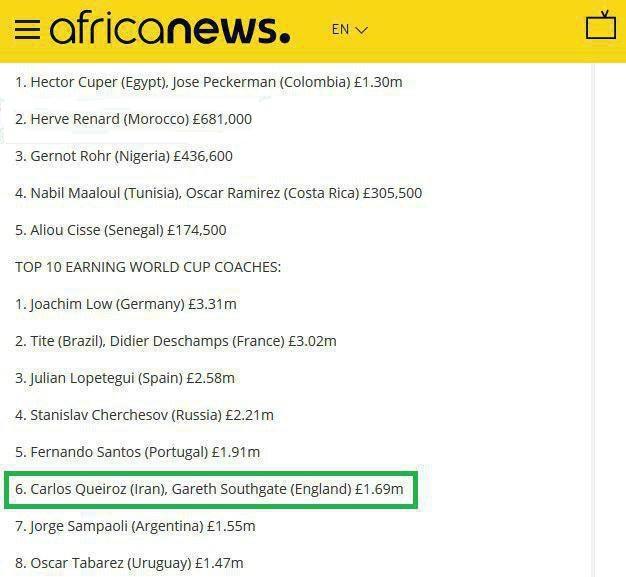626x577 pixels.
Task: Open the live TV icon
Action: (600, 26)
